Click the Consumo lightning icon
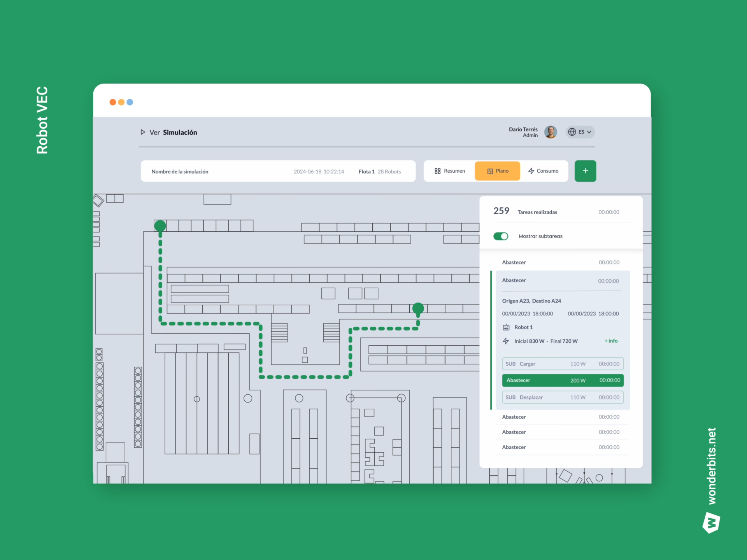747x560 pixels. coord(531,171)
